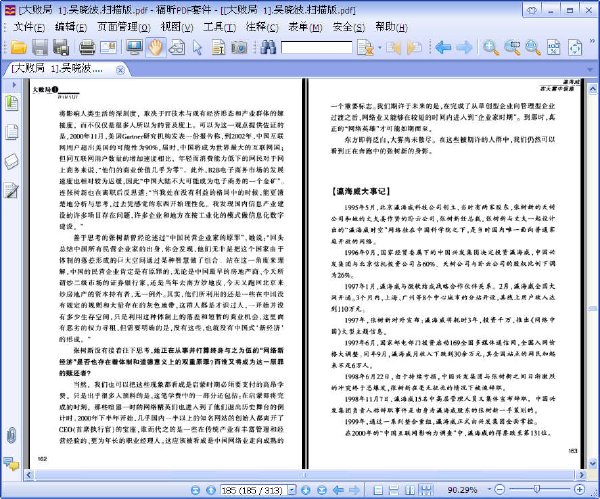The height and width of the screenshot is (499, 600).
Task: Open the 文件(F) menu
Action: 29,27
